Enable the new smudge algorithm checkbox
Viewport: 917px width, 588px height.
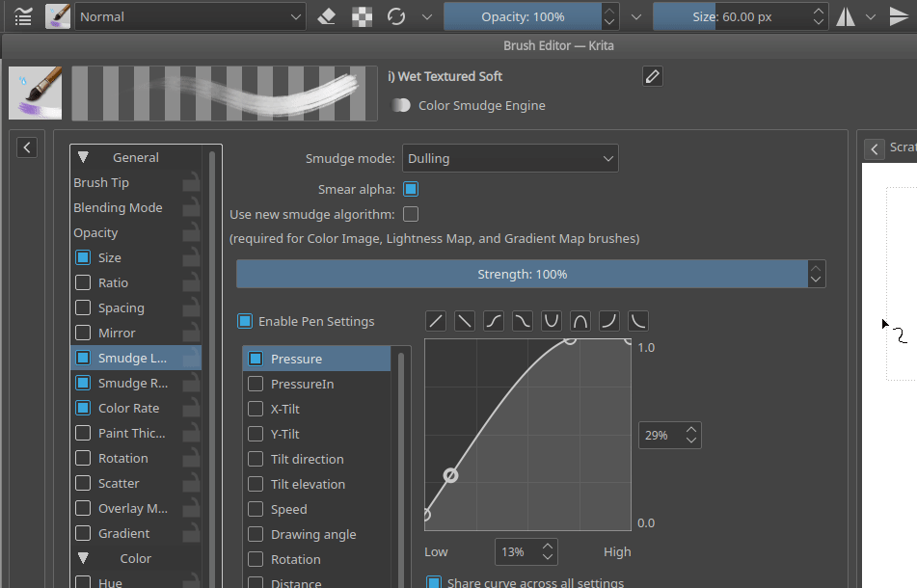coord(411,214)
